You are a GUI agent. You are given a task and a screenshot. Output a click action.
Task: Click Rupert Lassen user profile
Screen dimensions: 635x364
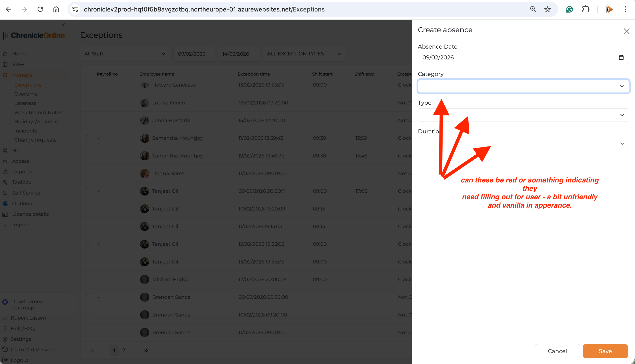tap(28, 318)
